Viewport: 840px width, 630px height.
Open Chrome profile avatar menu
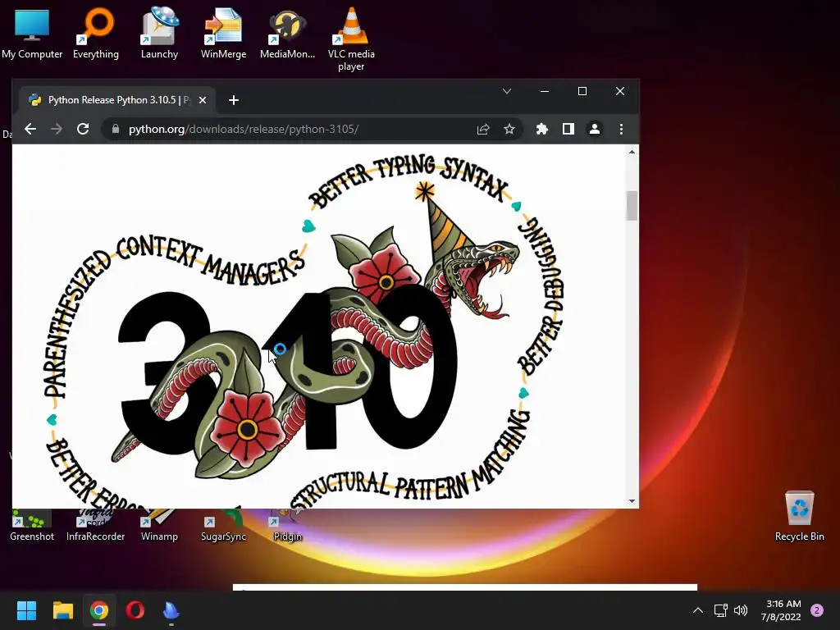click(595, 129)
